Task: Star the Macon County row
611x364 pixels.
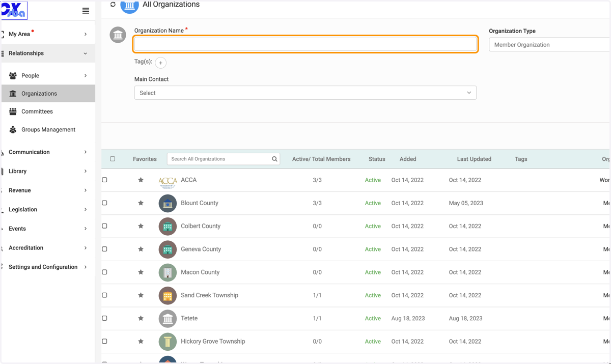Action: point(141,272)
